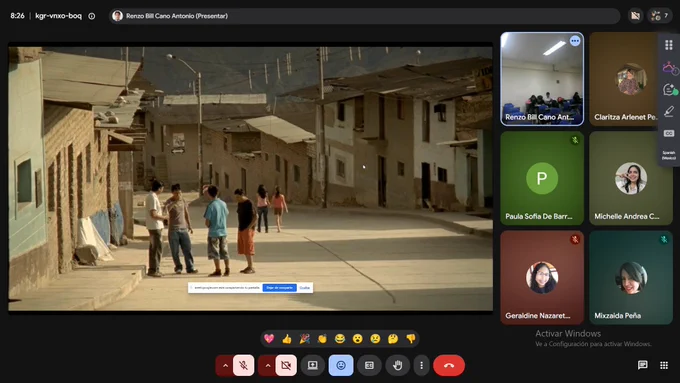Send the laughing face reaction

[340, 339]
